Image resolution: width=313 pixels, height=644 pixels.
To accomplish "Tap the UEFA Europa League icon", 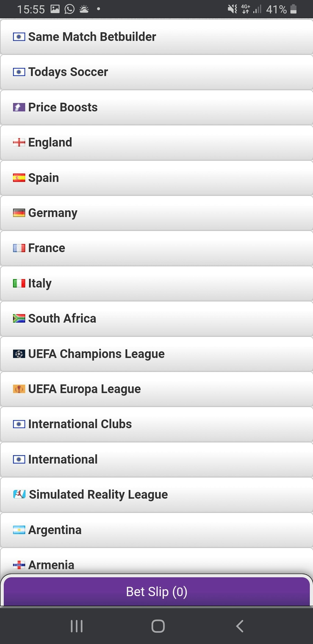I will (x=19, y=389).
